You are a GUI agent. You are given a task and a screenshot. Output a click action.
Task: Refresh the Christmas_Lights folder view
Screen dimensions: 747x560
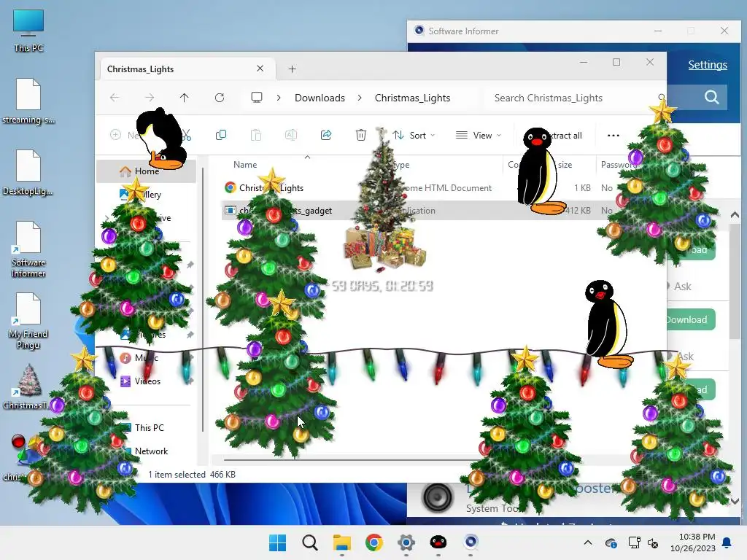[x=220, y=98]
